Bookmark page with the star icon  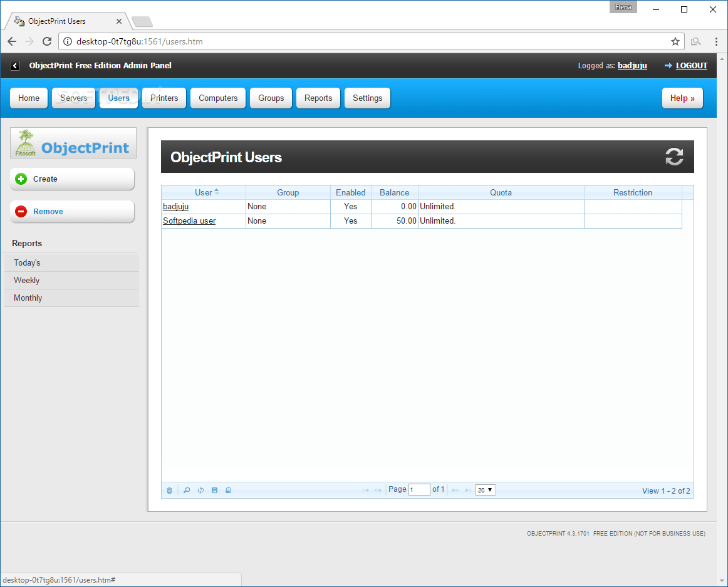(x=675, y=41)
